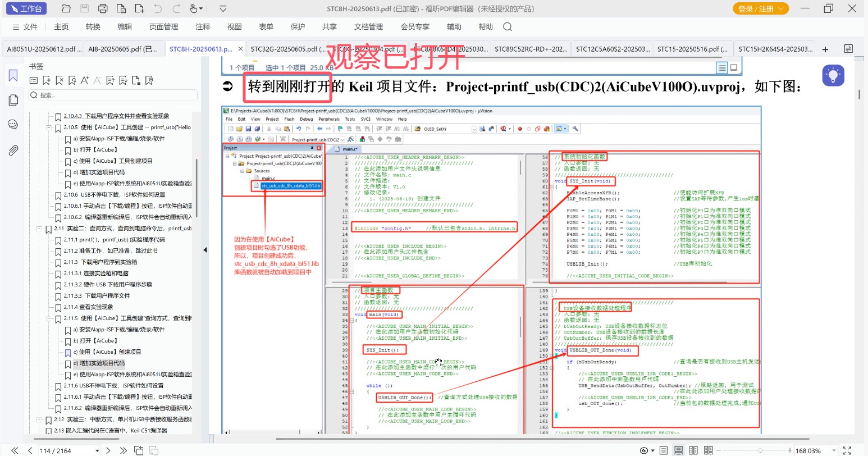Click the 登录 / 注册 login button
The height and width of the screenshot is (456, 868).
pyautogui.click(x=761, y=8)
